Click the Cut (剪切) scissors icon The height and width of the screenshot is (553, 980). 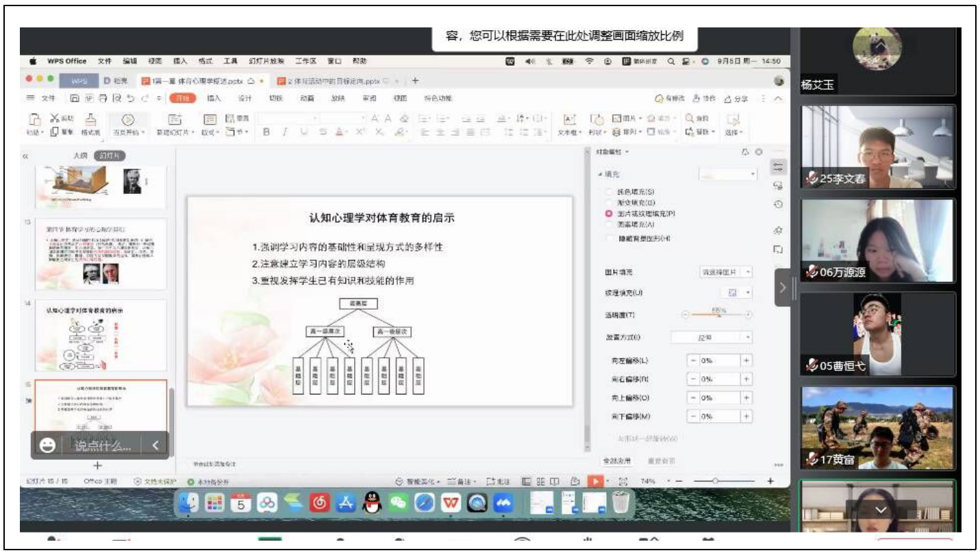(x=55, y=118)
